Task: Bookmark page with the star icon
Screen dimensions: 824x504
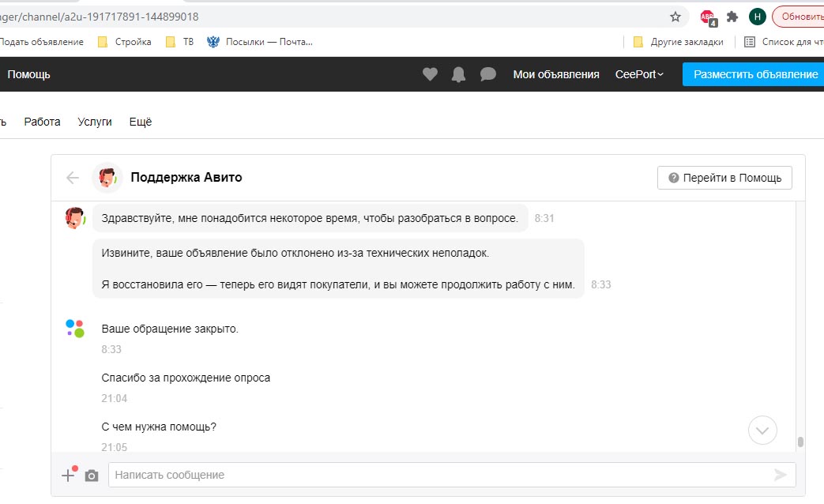Action: pyautogui.click(x=675, y=17)
